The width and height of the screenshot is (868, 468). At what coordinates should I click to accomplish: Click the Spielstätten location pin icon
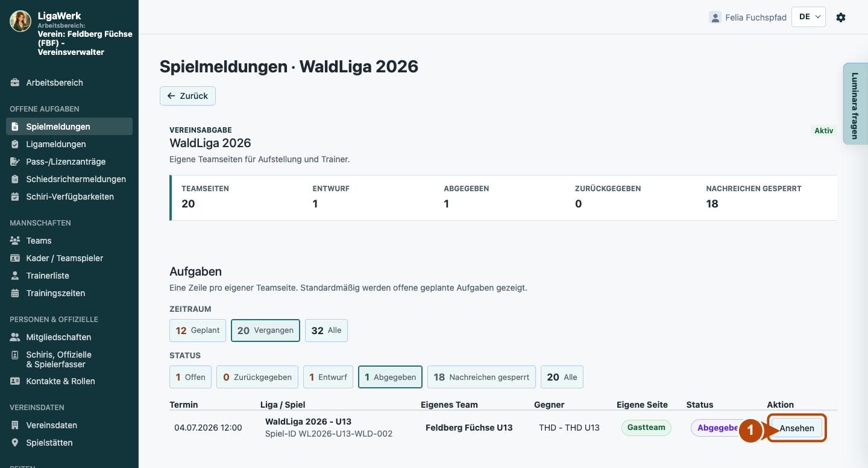coord(15,443)
